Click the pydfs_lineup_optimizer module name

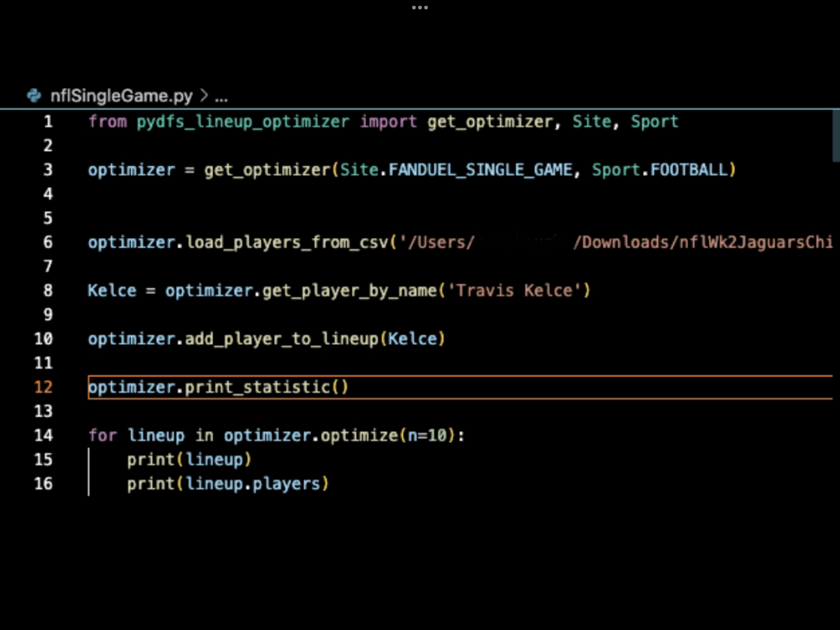(243, 122)
